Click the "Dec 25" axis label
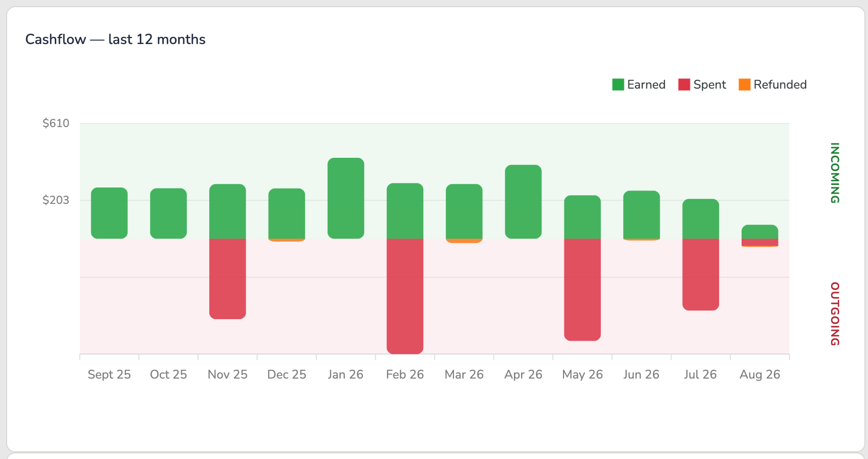 pos(287,374)
